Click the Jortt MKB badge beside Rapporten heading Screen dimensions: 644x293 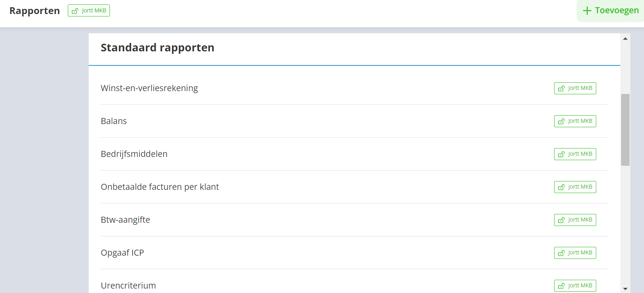pyautogui.click(x=89, y=11)
